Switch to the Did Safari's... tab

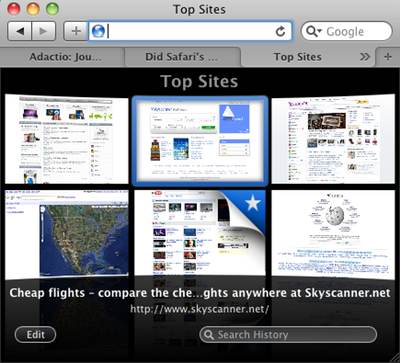coord(182,57)
